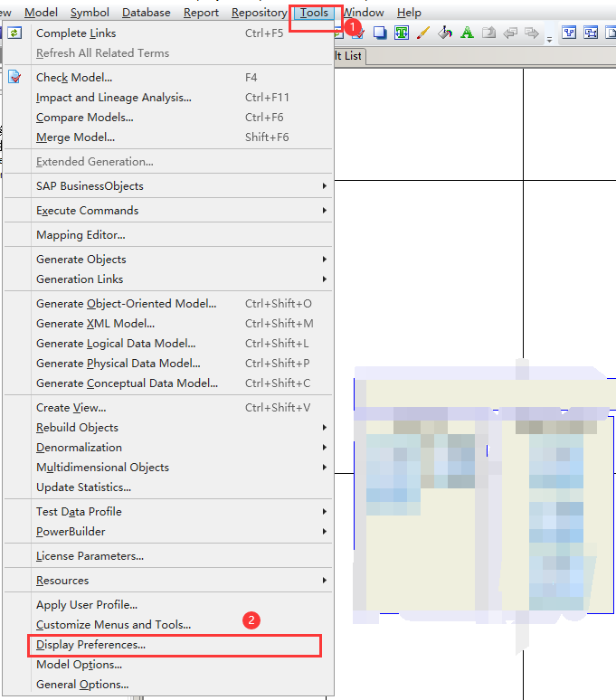This screenshot has width=616, height=700.
Task: Click the adjust-to-text icon with green T
Action: pyautogui.click(x=402, y=33)
